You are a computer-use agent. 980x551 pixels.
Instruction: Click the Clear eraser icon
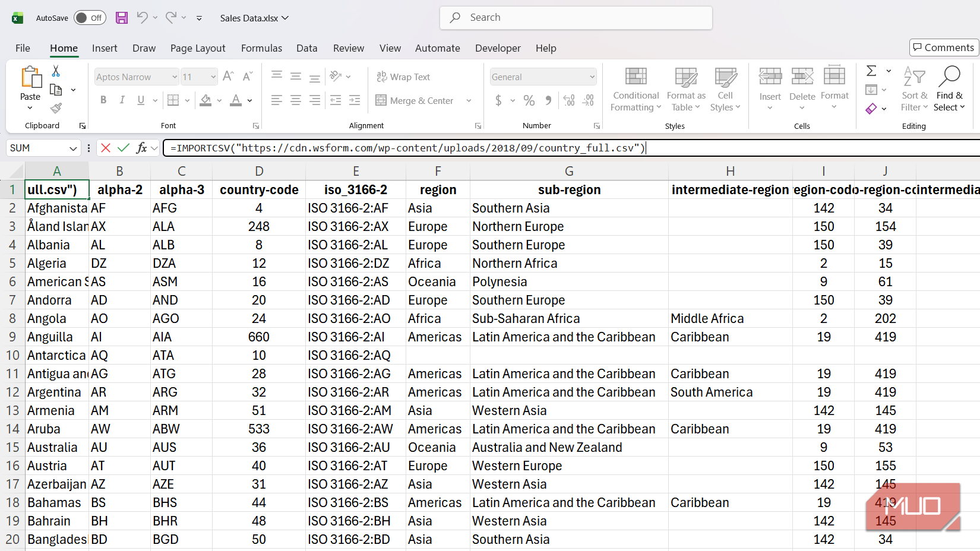(871, 108)
